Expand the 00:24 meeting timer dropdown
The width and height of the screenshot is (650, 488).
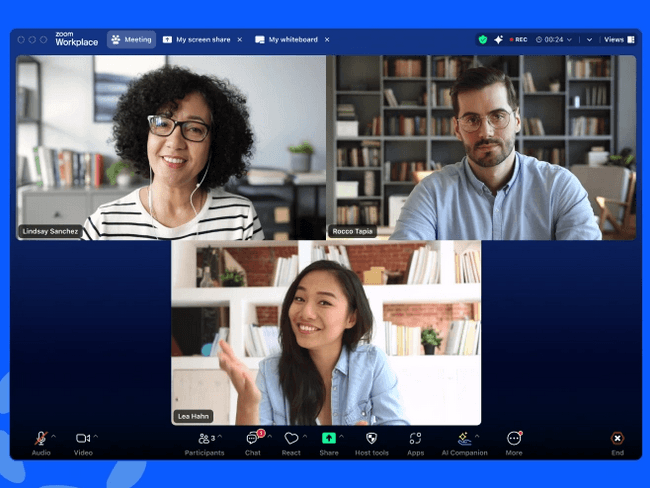click(x=554, y=39)
